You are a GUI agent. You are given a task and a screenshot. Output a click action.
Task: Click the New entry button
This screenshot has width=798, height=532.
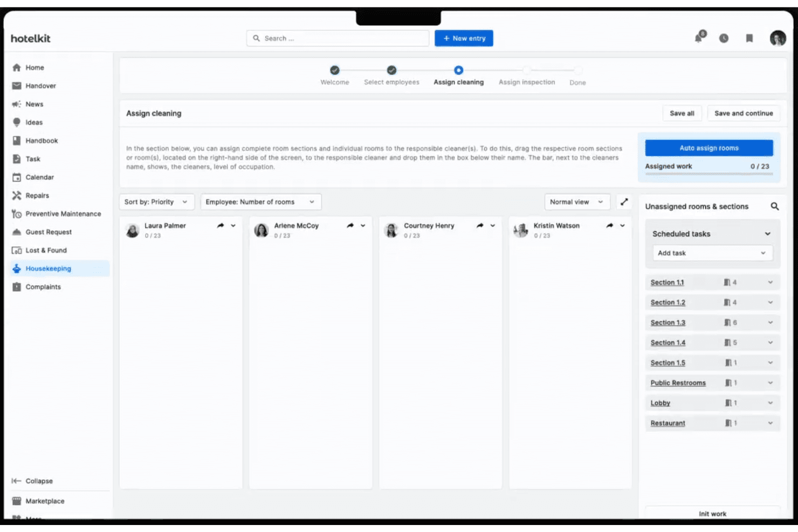[464, 38]
